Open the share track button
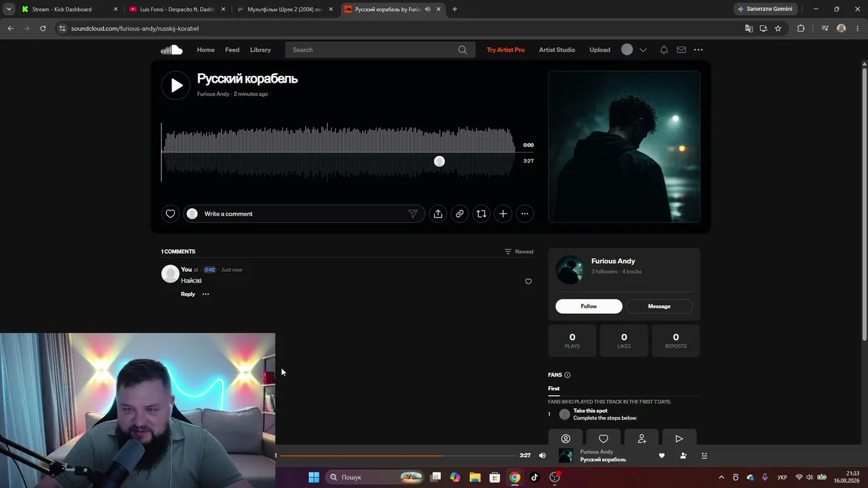This screenshot has width=868, height=488. 438,213
